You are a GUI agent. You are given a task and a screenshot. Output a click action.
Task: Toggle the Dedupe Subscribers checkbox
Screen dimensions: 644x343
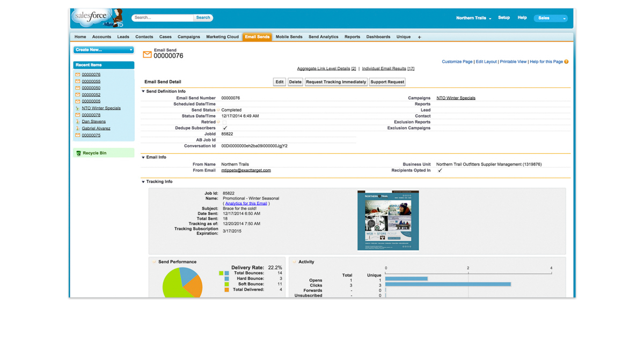coord(225,128)
